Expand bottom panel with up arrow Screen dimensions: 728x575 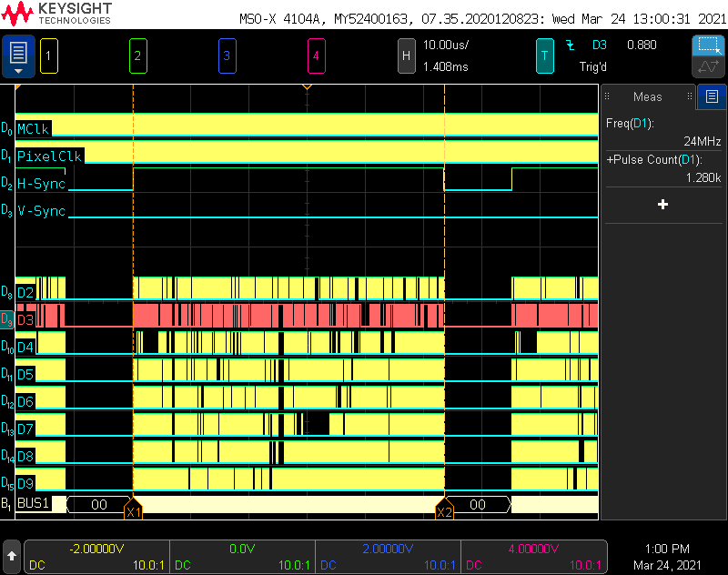tap(12, 556)
